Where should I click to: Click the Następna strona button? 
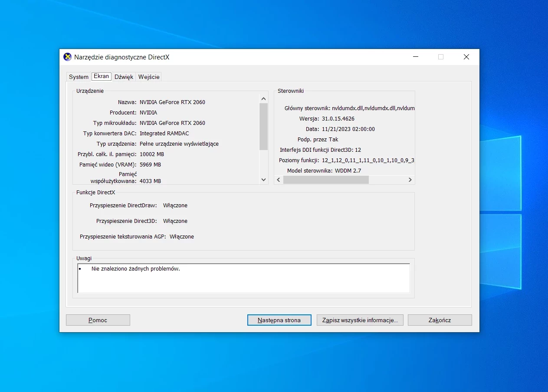click(x=279, y=320)
